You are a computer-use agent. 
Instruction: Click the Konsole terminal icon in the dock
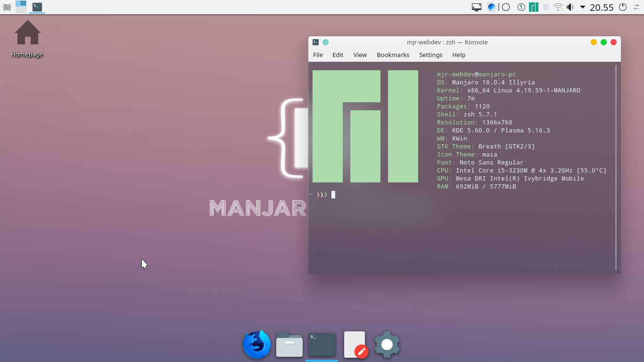[322, 345]
